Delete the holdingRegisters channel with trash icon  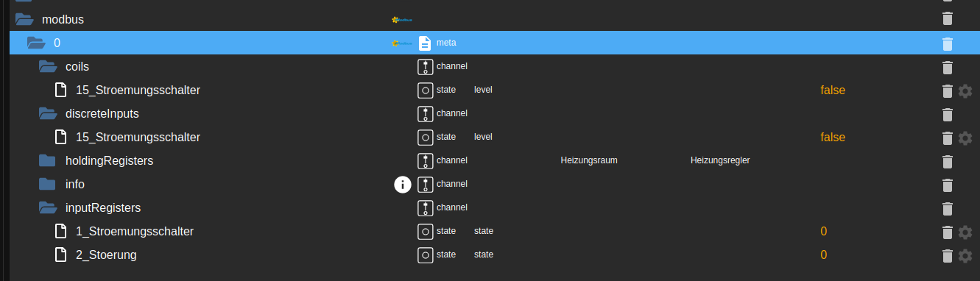[x=948, y=161]
